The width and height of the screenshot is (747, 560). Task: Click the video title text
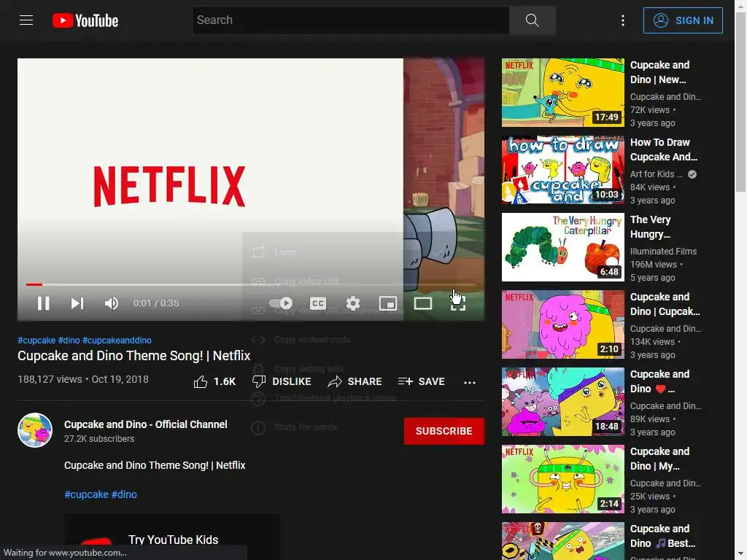click(134, 356)
